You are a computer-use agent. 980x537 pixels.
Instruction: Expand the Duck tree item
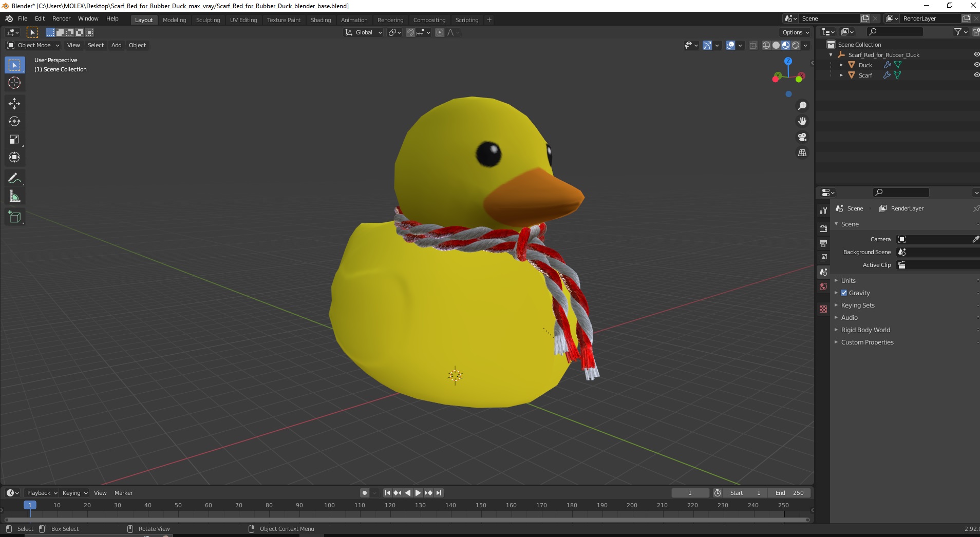tap(841, 65)
